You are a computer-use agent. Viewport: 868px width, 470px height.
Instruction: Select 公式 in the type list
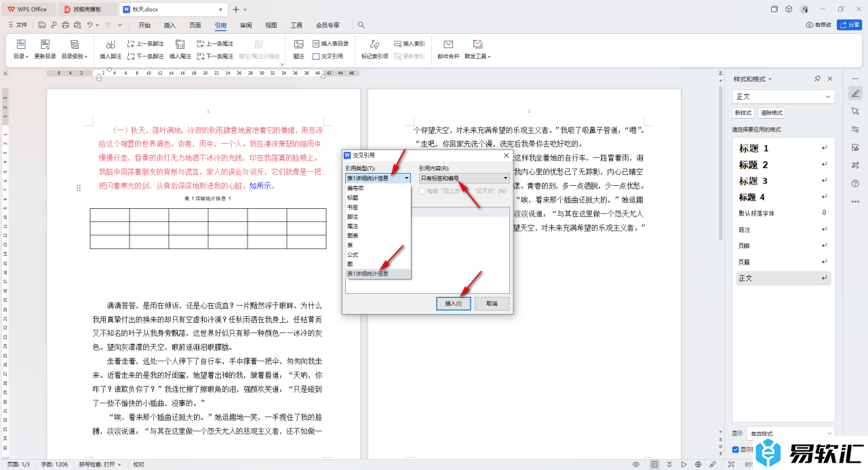[378, 254]
